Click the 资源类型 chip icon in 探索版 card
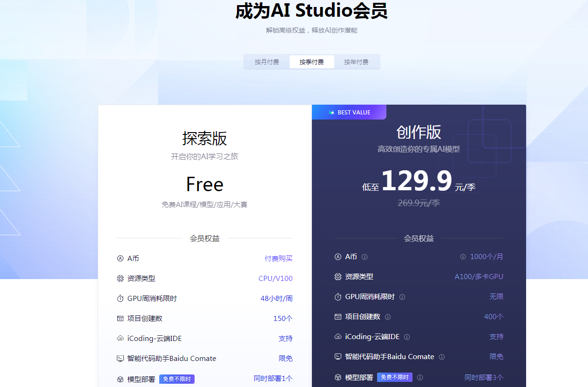This screenshot has height=387, width=588. pos(120,279)
